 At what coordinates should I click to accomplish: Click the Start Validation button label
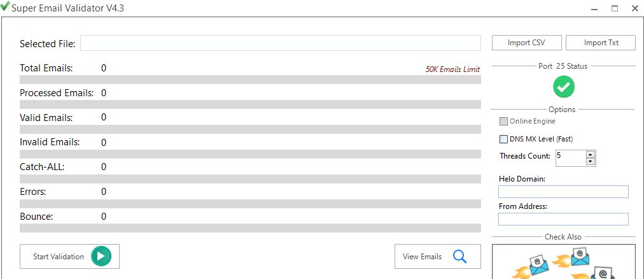click(59, 257)
